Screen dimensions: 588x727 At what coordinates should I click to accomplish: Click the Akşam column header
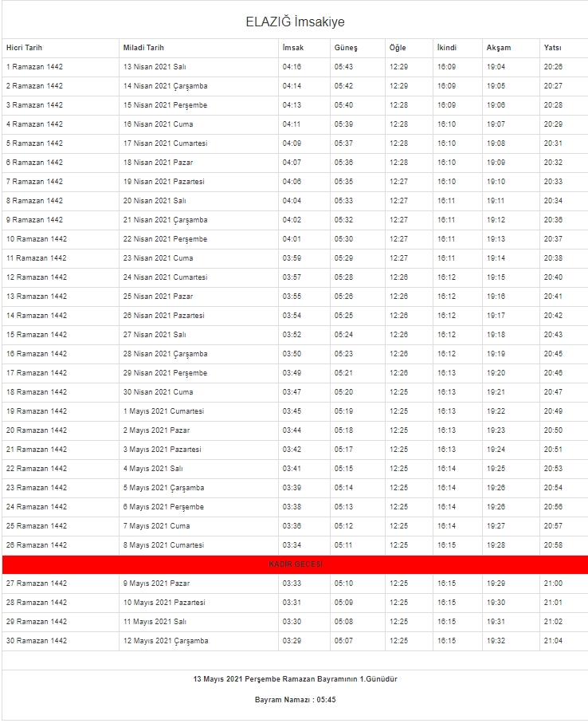click(x=499, y=48)
